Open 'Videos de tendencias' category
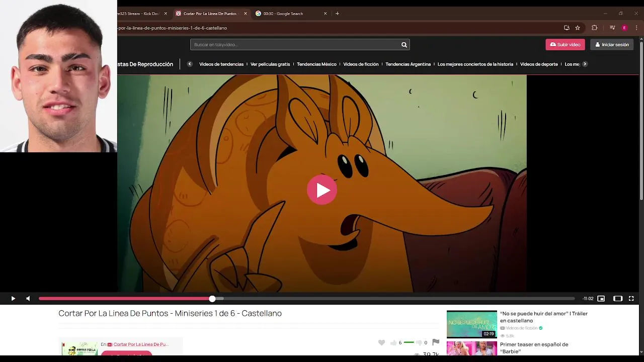Image resolution: width=644 pixels, height=362 pixels. click(221, 64)
